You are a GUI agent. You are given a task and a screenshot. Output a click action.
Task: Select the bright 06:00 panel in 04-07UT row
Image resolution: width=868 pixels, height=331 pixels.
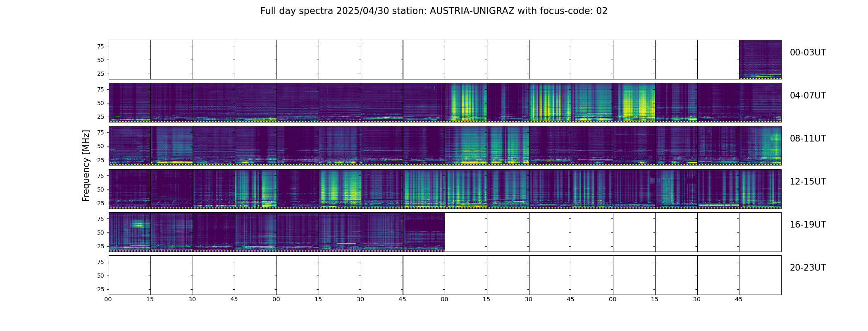466,103
